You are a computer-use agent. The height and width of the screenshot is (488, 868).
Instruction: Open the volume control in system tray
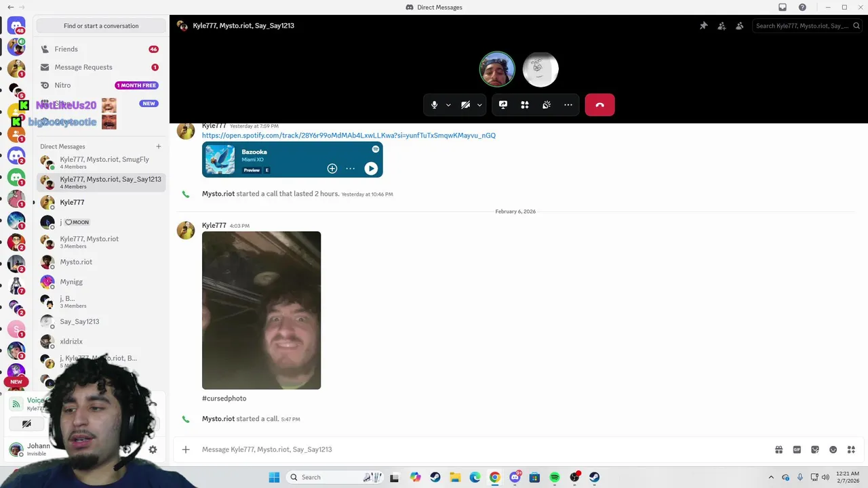825,477
